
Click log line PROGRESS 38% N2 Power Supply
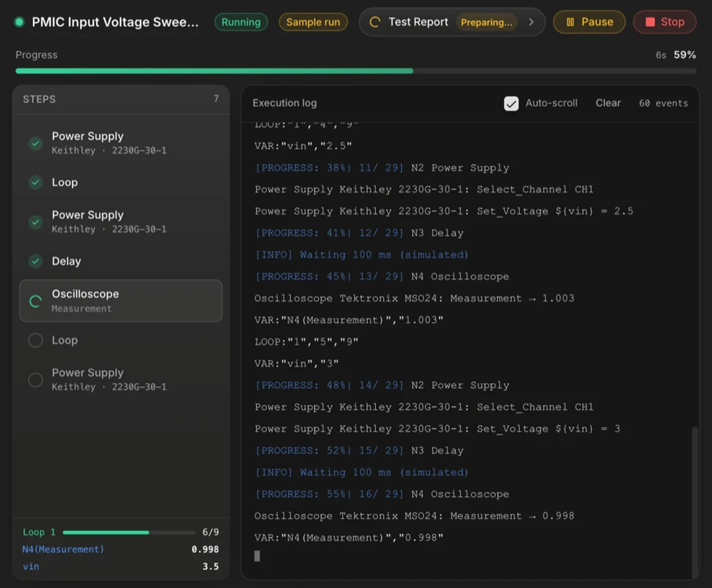[382, 168]
